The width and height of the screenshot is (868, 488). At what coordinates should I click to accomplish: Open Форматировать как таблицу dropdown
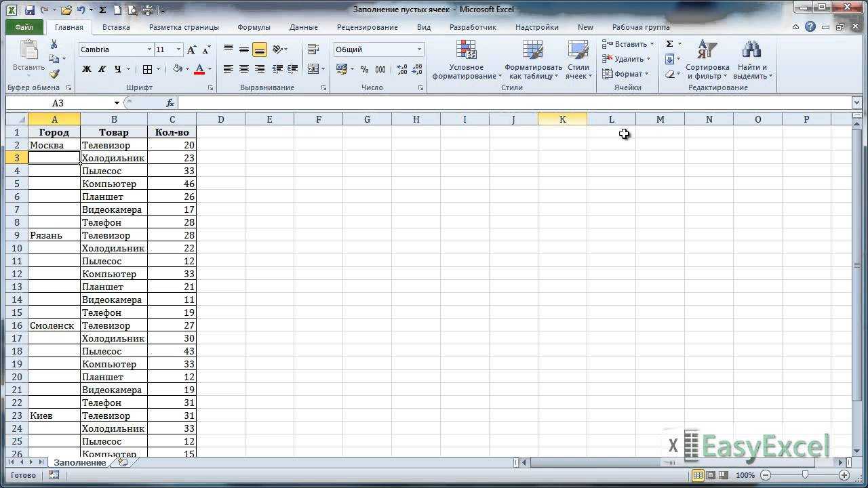(533, 61)
